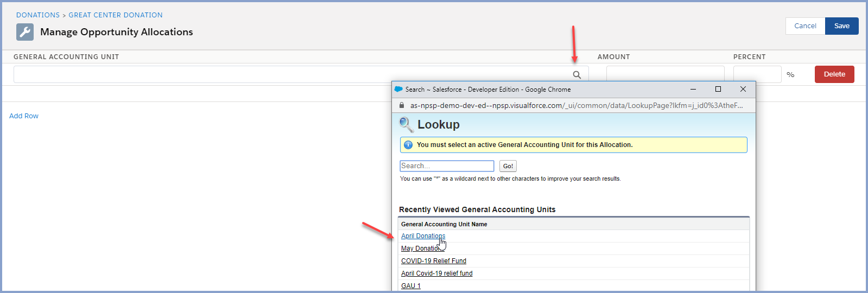The height and width of the screenshot is (293, 868).
Task: Focus the Amount input field
Action: (665, 74)
